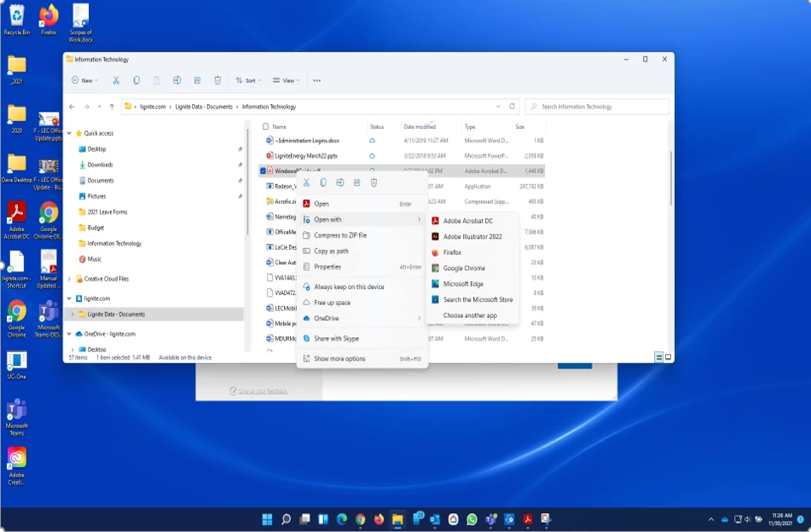Select Free up space menu entry
Image resolution: width=811 pixels, height=532 pixels.
click(362, 303)
